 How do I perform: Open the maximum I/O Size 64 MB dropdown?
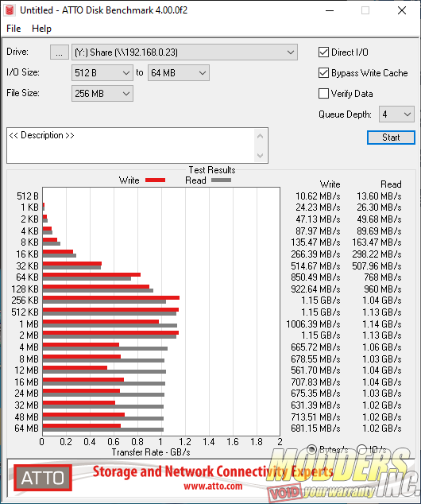(179, 73)
